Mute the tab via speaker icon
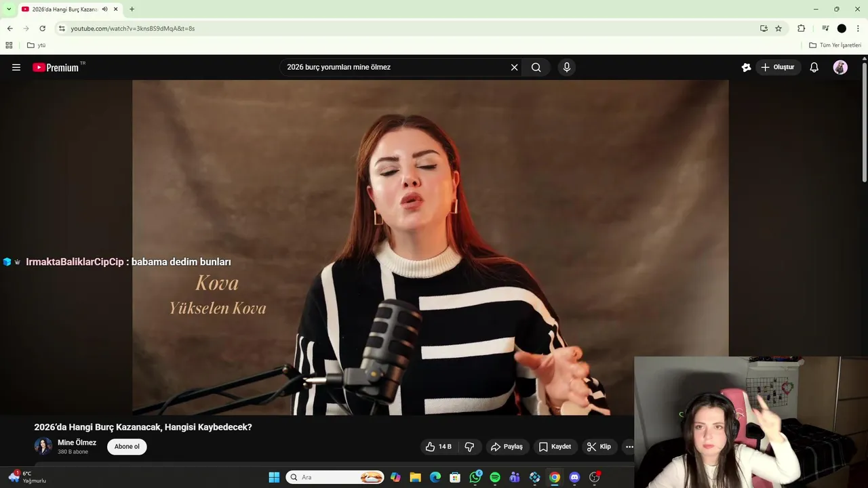This screenshot has width=868, height=488. coord(105,9)
